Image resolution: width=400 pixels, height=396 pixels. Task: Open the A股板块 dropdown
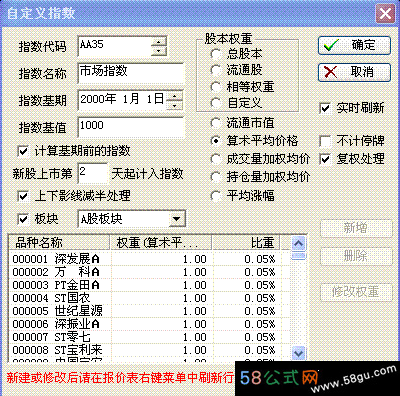[x=176, y=219]
